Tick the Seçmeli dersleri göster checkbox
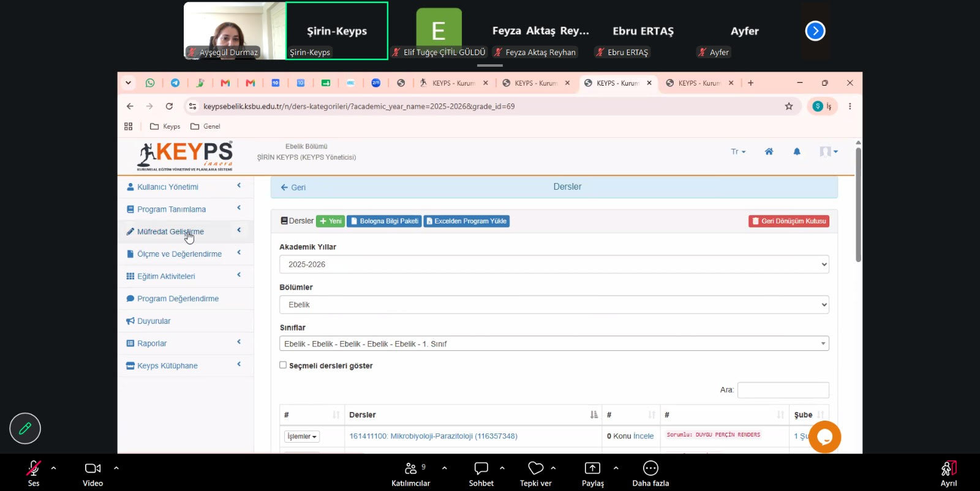The image size is (980, 491). coord(283,365)
